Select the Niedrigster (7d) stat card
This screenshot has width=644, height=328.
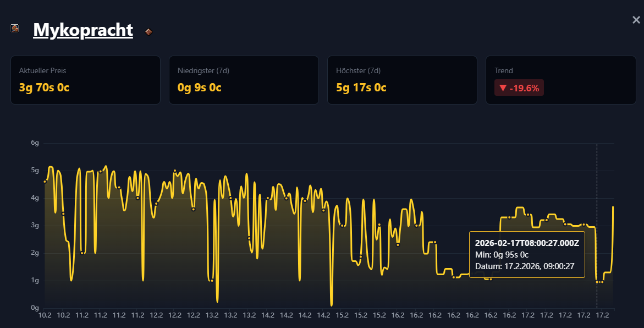pyautogui.click(x=244, y=80)
